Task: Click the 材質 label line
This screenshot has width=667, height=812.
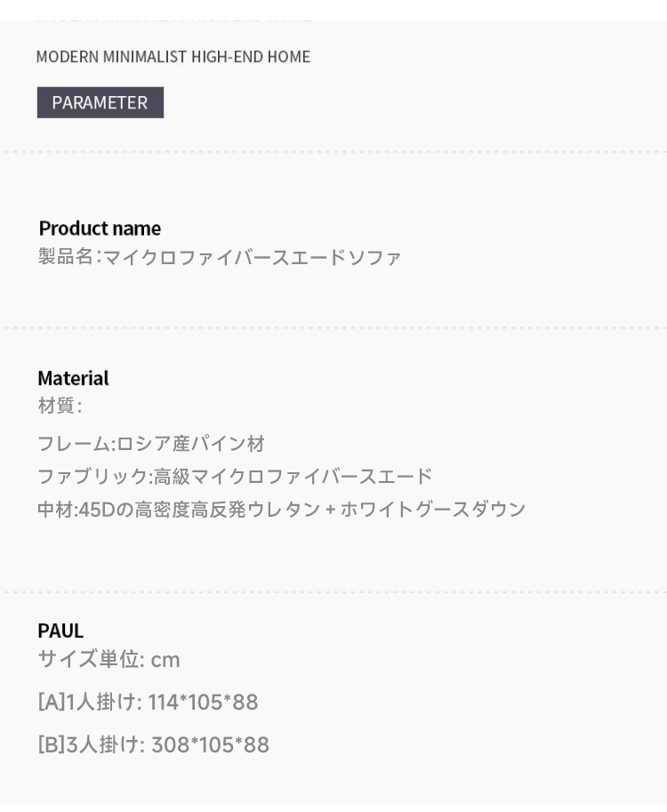Action: pos(60,406)
